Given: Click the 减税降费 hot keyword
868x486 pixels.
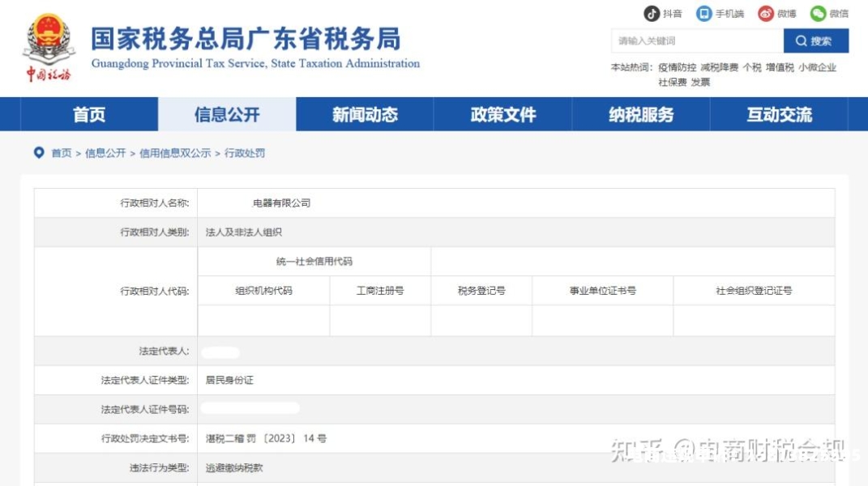Looking at the screenshot, I should 719,68.
